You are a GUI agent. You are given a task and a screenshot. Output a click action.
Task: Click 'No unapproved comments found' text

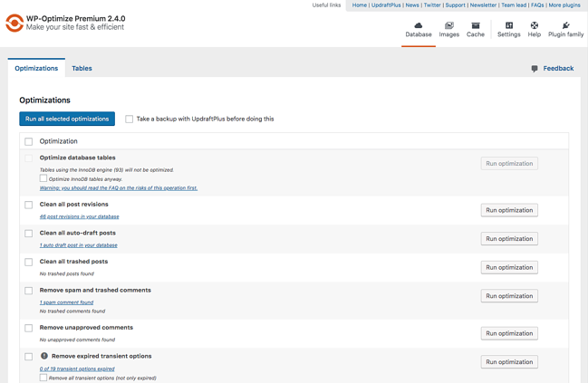[x=77, y=340]
